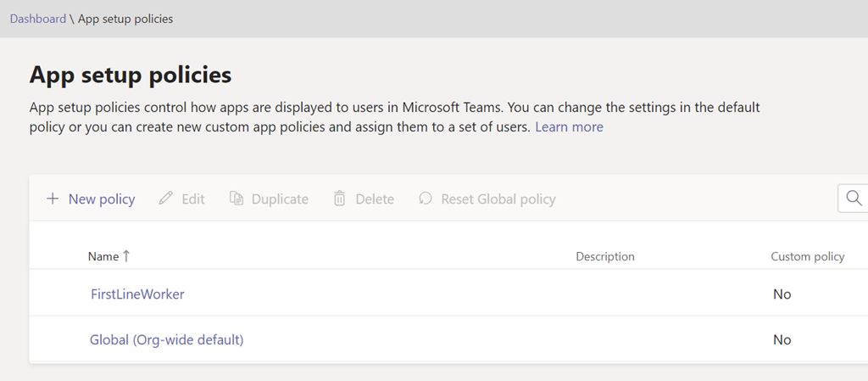Select the Delete text in toolbar
868x381 pixels.
click(x=375, y=199)
